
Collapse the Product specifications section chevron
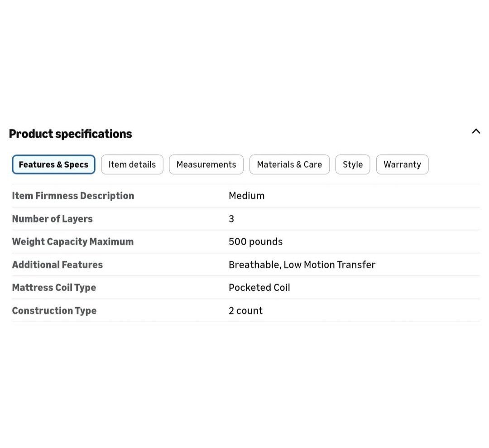tap(475, 131)
